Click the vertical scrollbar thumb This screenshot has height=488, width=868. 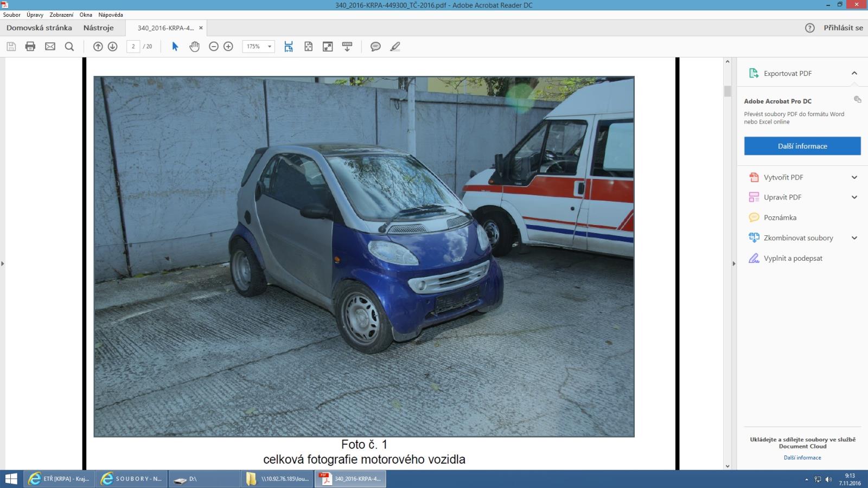coord(727,91)
